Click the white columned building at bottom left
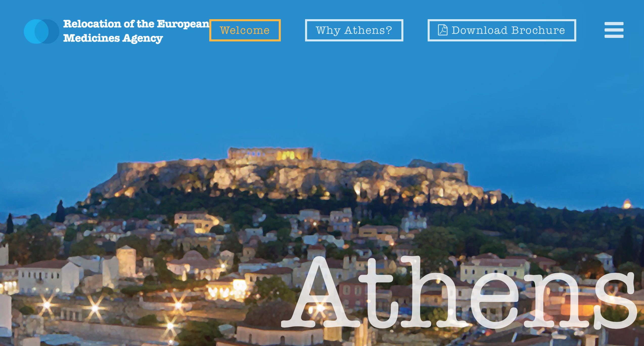Viewport: 644px width, 346px height. click(48, 278)
